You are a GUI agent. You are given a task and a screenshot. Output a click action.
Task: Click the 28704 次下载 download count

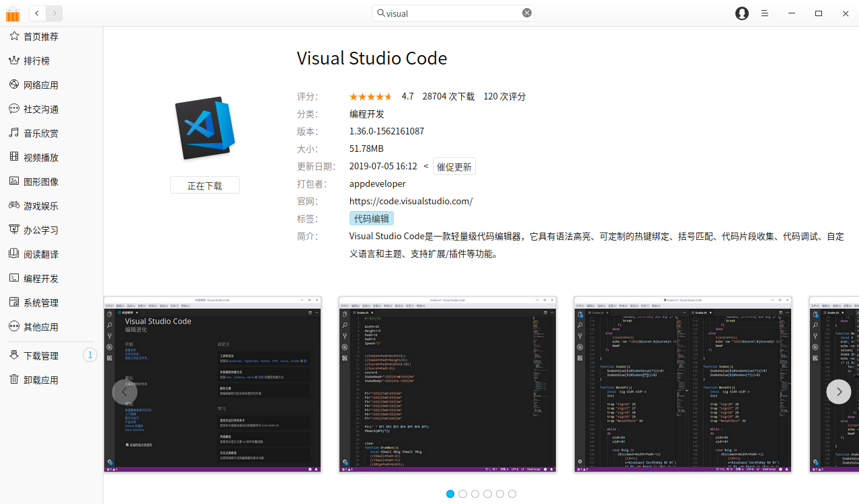point(448,96)
